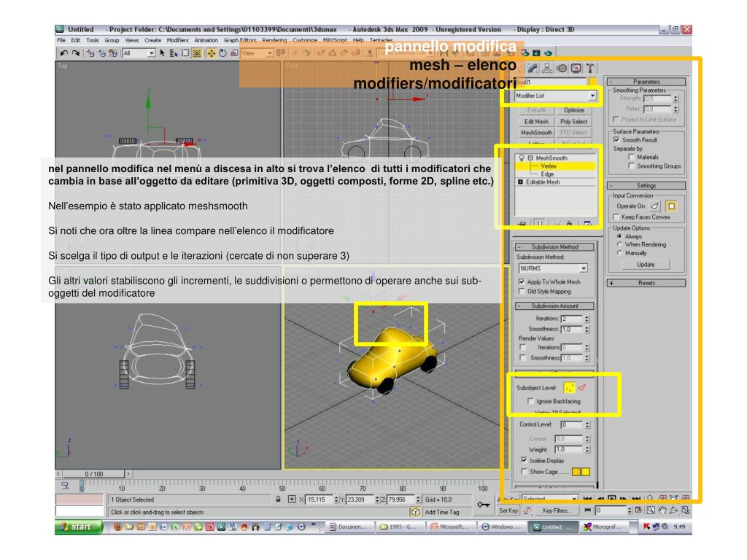Enable Keep Faces Convex checkbox
The width and height of the screenshot is (747, 560).
tap(616, 217)
